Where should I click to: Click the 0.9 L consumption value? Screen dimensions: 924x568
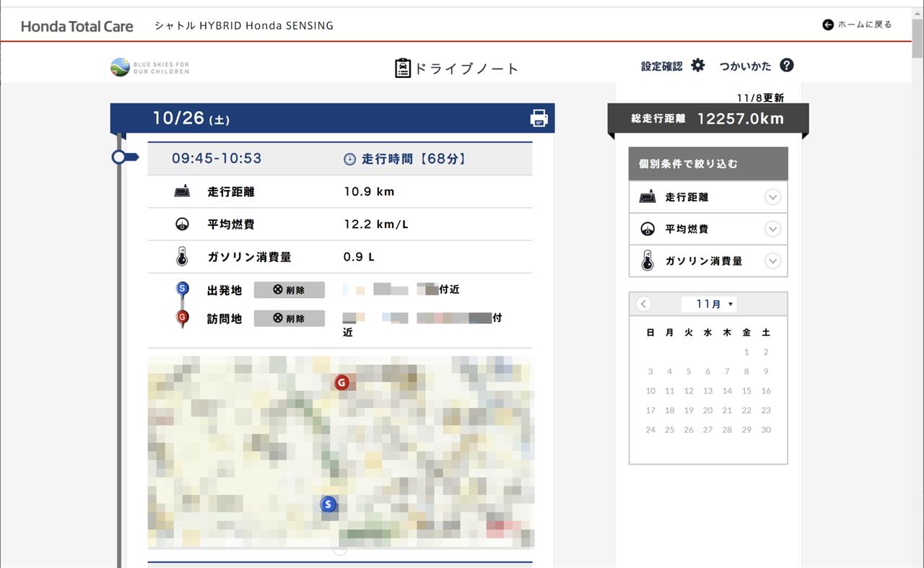pyautogui.click(x=359, y=256)
